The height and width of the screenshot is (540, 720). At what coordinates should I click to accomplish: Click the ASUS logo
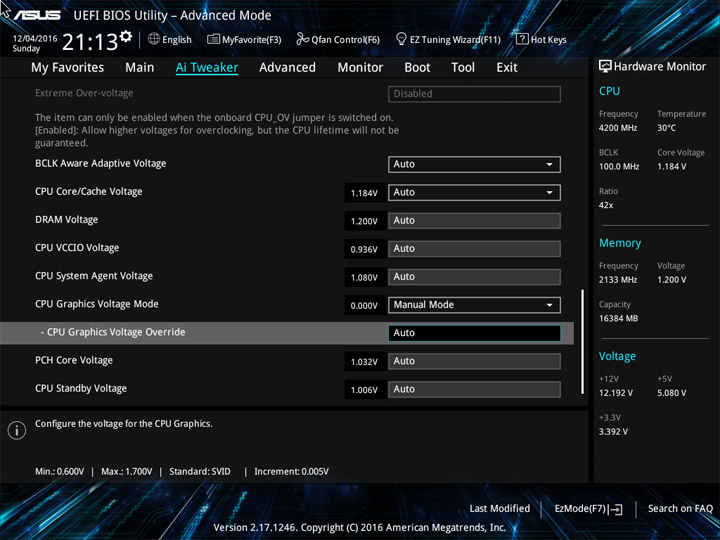tap(37, 15)
